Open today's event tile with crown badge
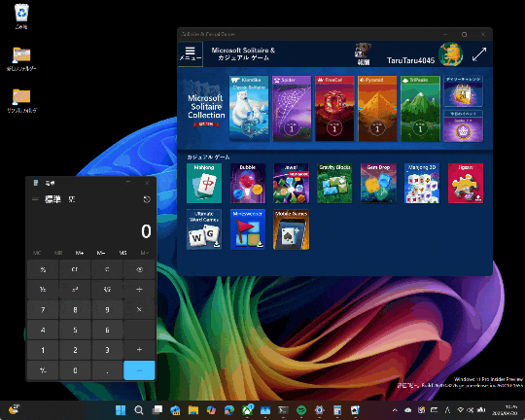The height and width of the screenshot is (420, 525). point(464,126)
